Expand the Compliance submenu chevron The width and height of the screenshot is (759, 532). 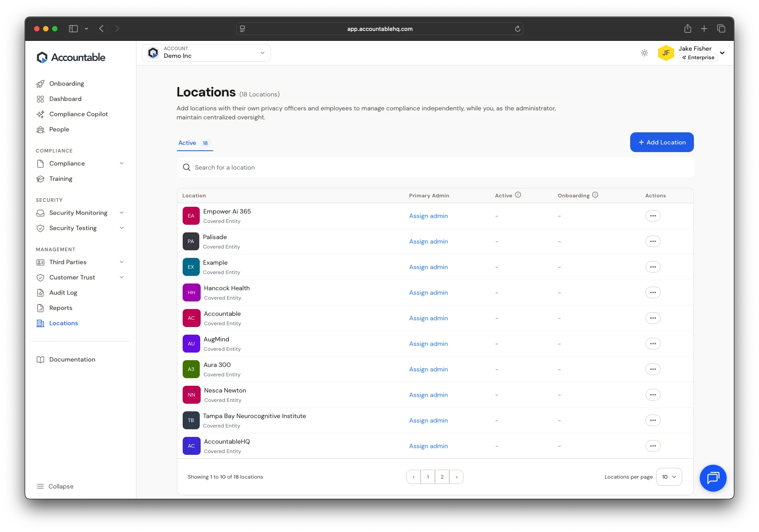tap(122, 164)
